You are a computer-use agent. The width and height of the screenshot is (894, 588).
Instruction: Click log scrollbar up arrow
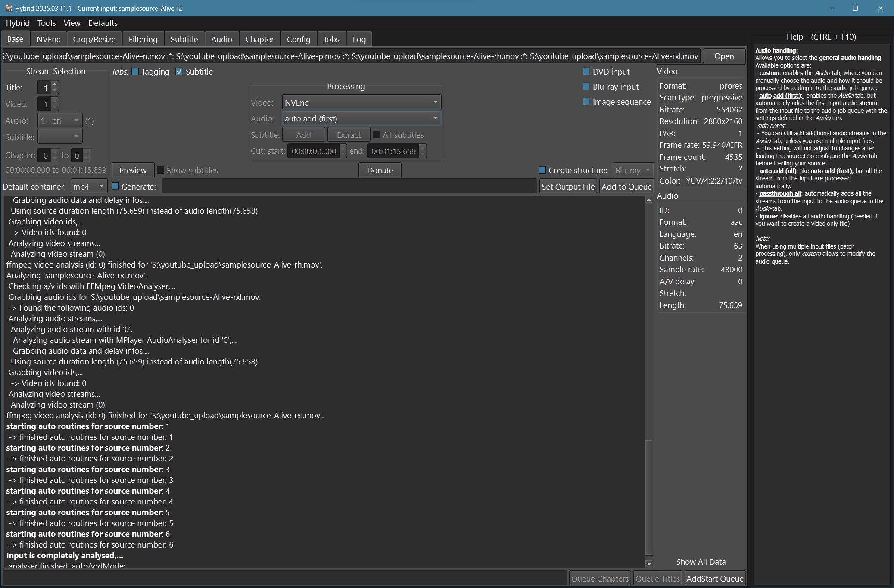tap(649, 200)
